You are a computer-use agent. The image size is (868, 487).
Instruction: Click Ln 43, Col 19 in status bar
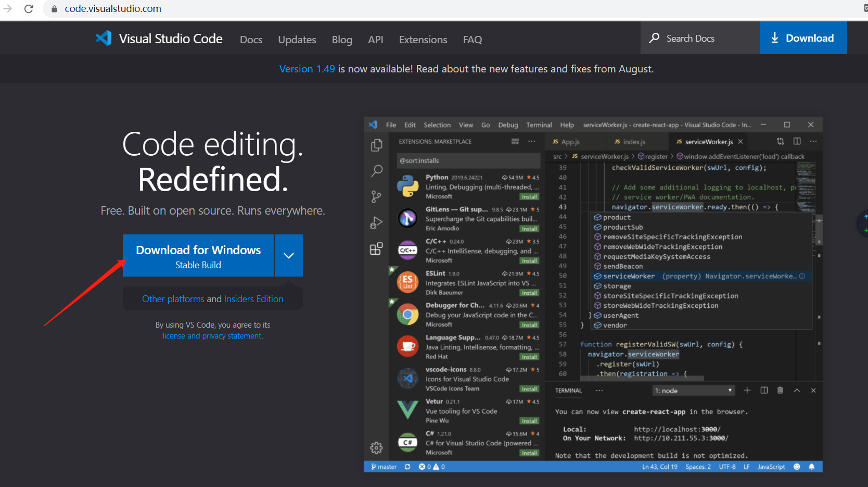[x=659, y=467]
